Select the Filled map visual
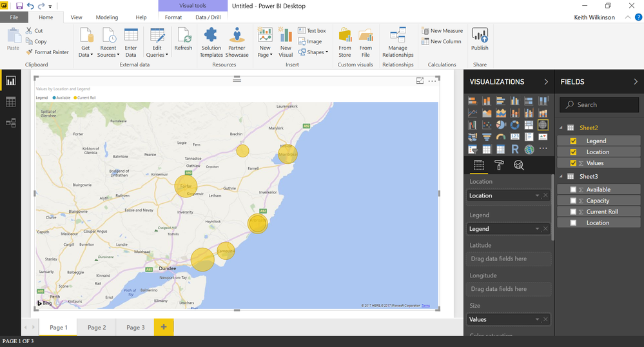Viewport: 644px width, 347px height. (x=473, y=137)
